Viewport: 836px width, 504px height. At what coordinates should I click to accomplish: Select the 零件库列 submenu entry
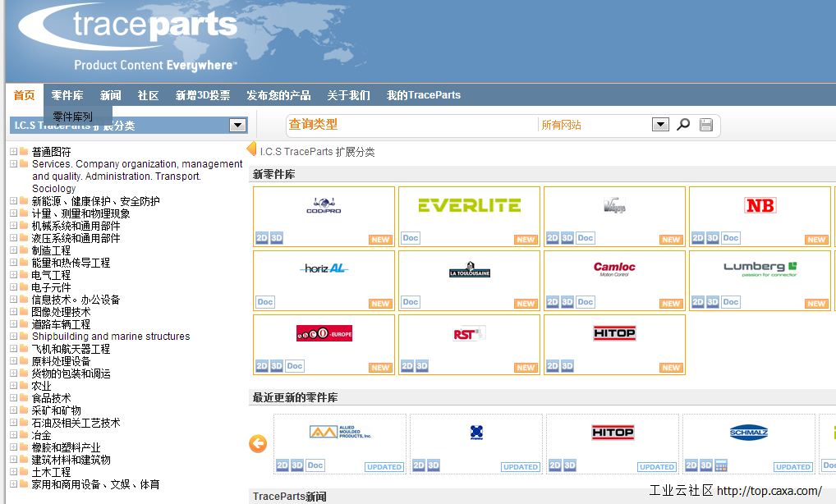(73, 117)
